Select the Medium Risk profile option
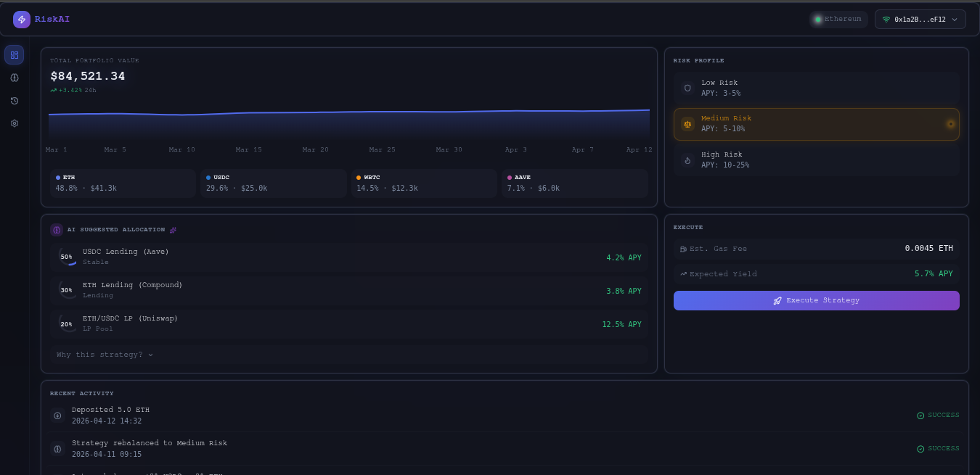Viewport: 980px width, 475px height. [x=816, y=124]
